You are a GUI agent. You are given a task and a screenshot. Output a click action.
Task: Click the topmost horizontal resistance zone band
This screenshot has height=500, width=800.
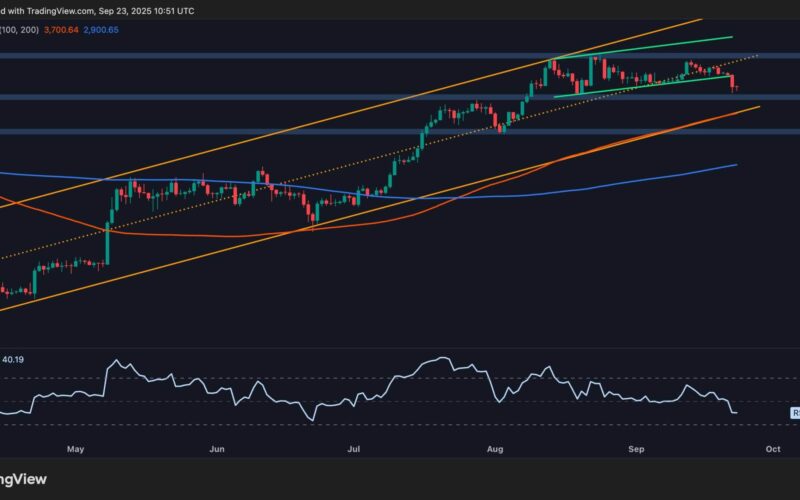point(400,57)
